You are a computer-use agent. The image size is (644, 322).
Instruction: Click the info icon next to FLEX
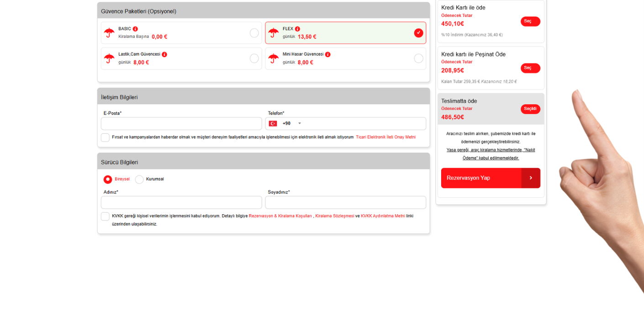297,29
